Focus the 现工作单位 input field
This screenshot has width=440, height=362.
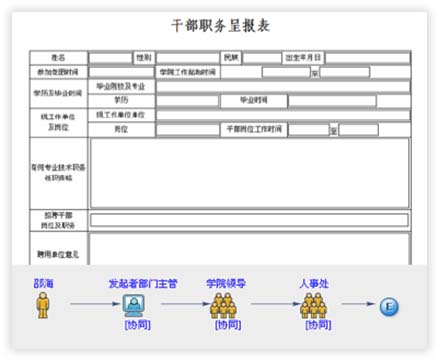[x=283, y=115]
